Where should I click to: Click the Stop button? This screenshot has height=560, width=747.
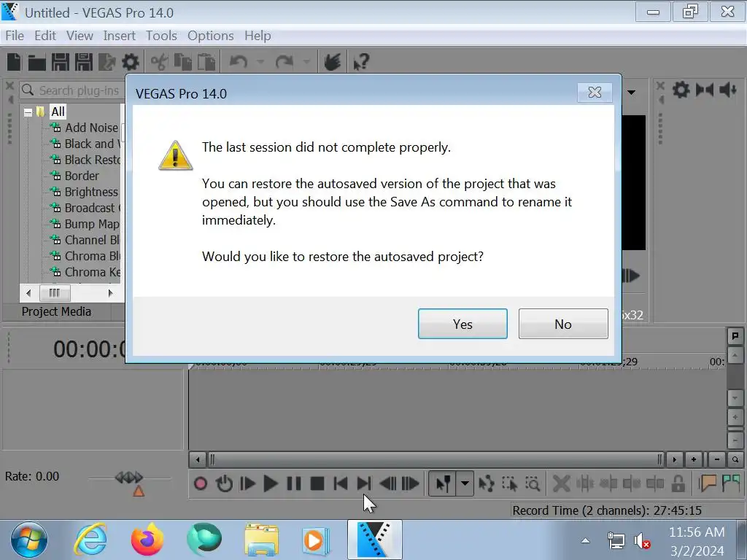pyautogui.click(x=317, y=484)
